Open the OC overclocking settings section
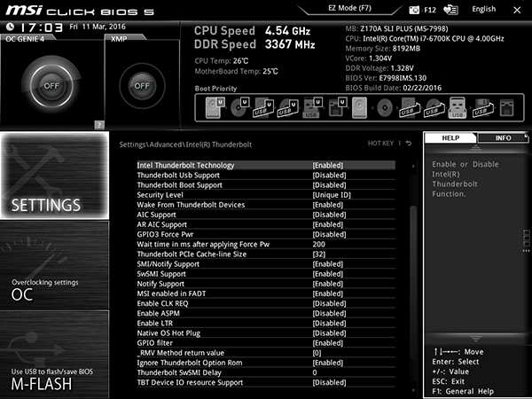Image resolution: width=532 pixels, height=399 pixels. coord(55,265)
